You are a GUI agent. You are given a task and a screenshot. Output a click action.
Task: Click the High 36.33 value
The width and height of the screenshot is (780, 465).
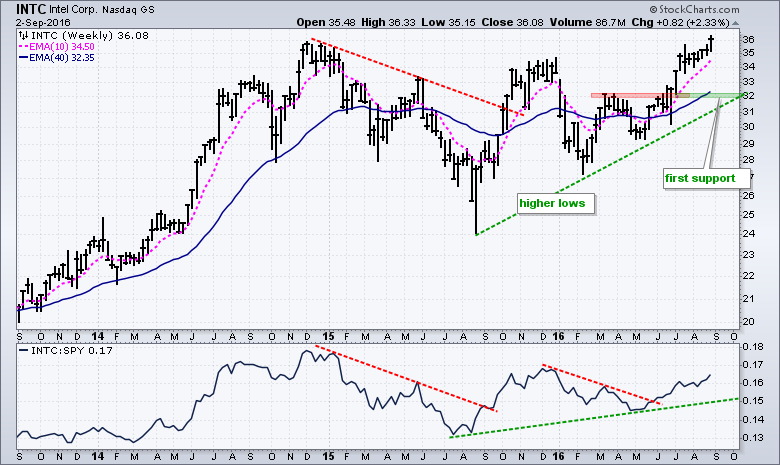[387, 22]
